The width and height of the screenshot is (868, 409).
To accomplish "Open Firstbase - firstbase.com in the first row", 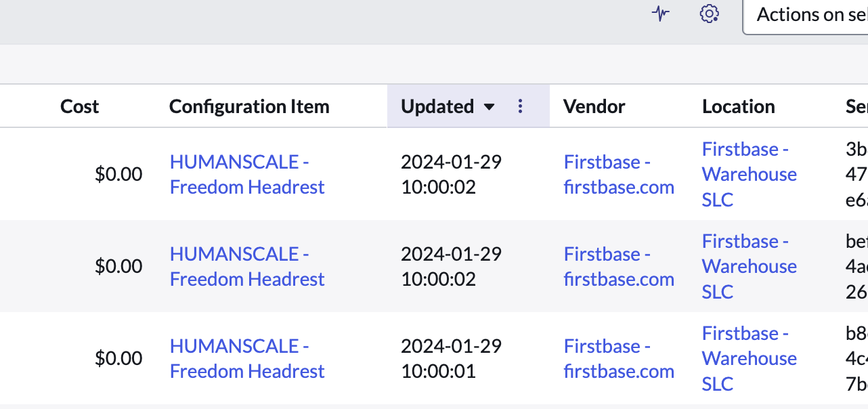I will tap(619, 174).
